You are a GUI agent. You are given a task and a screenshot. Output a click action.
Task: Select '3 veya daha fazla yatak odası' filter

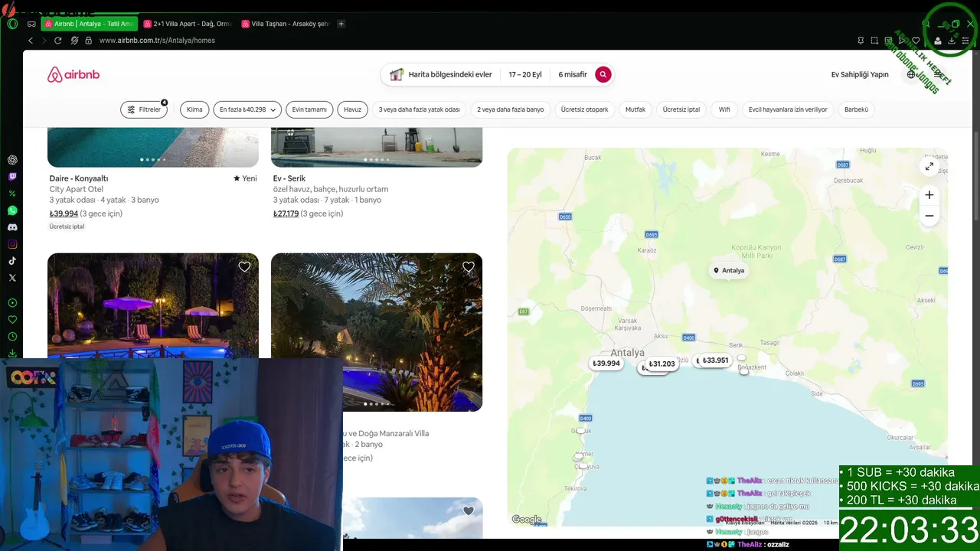point(420,109)
